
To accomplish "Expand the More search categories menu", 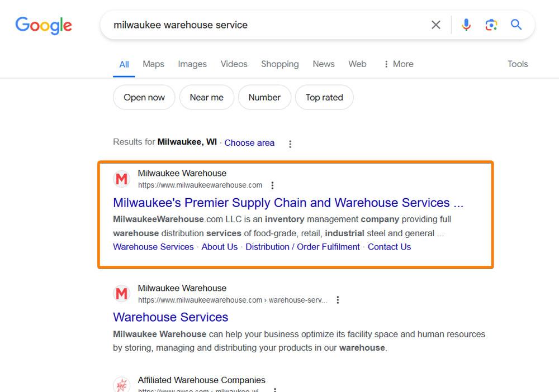I will [399, 64].
